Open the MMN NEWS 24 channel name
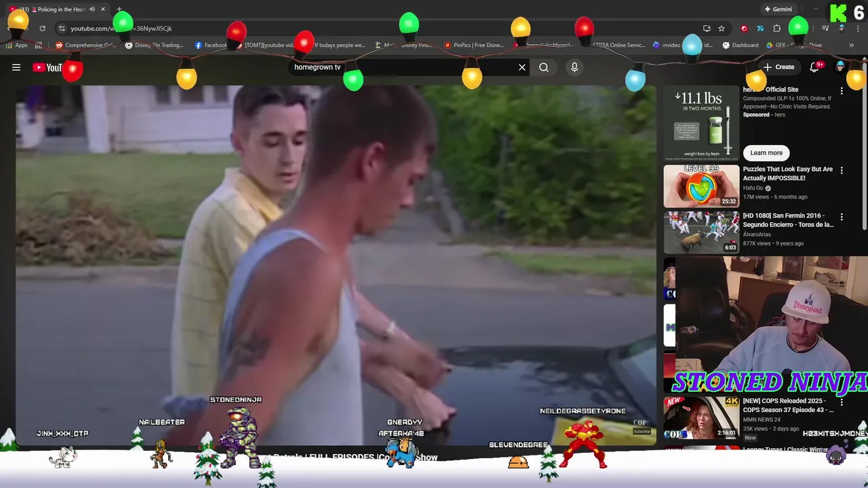 click(x=762, y=420)
